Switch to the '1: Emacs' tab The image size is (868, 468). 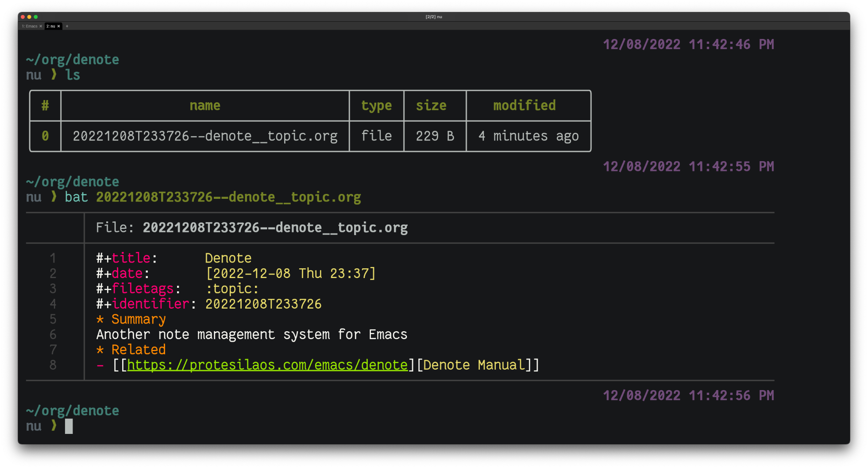(30, 26)
